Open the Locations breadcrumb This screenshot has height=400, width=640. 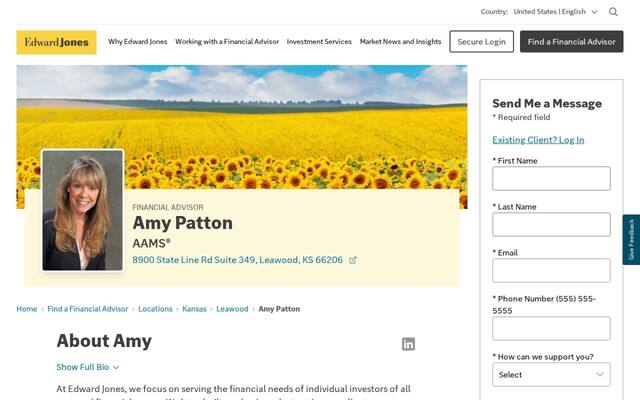pyautogui.click(x=155, y=309)
